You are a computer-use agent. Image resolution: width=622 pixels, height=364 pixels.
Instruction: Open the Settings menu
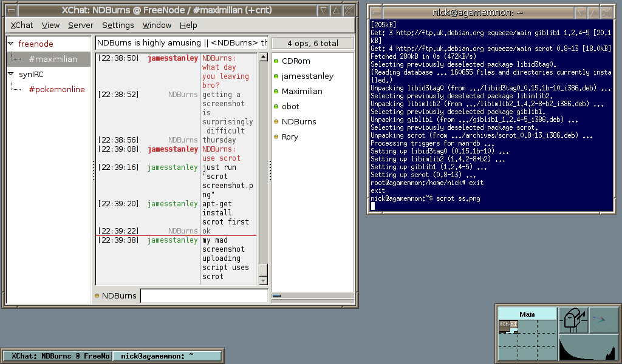click(118, 25)
